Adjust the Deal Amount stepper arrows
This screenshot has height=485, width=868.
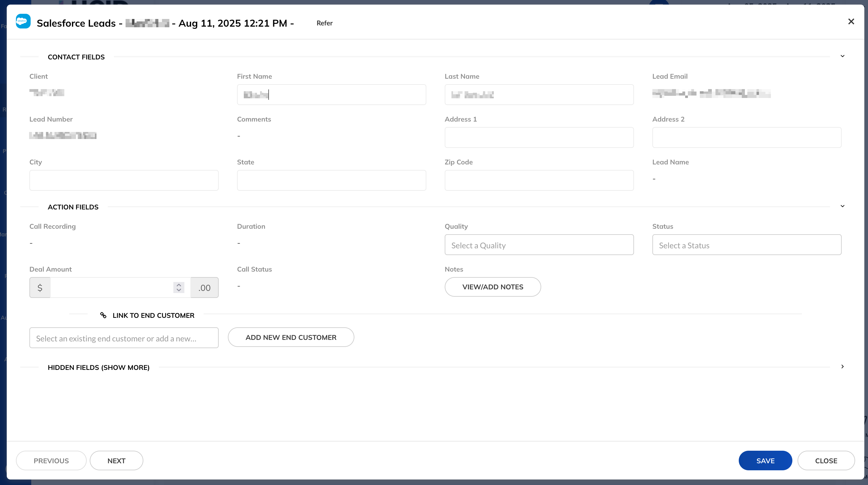click(x=179, y=287)
